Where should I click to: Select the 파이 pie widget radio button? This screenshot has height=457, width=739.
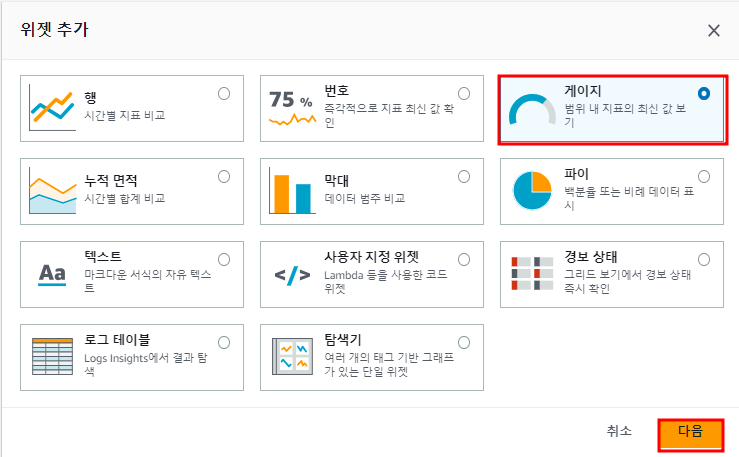[x=704, y=177]
